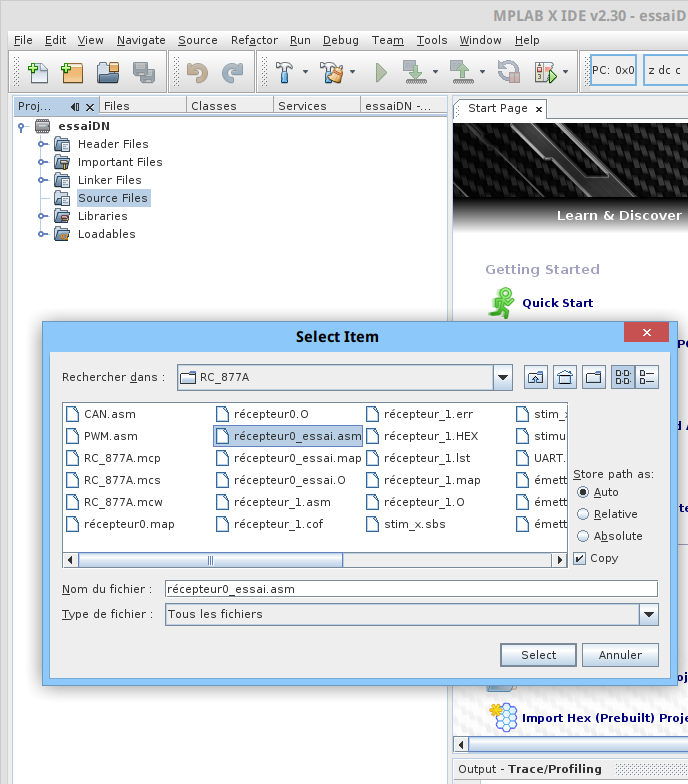Click the Hold in Reset icon
This screenshot has width=688, height=784.
[509, 72]
